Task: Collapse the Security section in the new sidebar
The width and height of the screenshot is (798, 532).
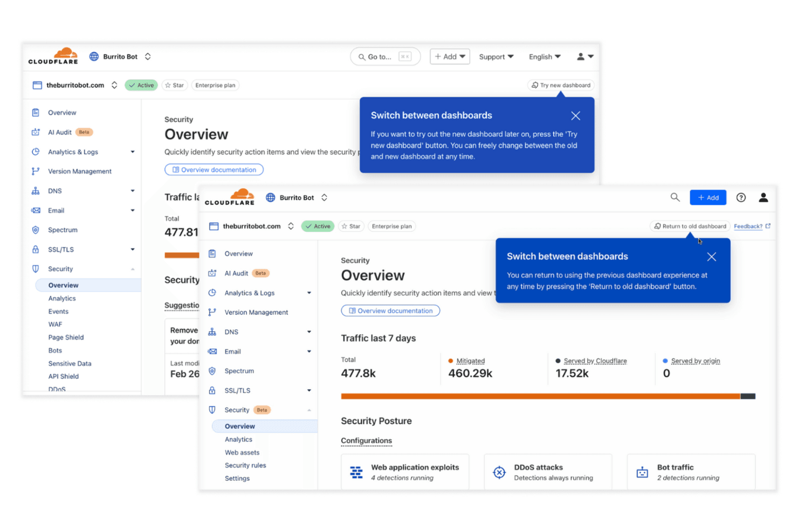Action: click(x=309, y=410)
